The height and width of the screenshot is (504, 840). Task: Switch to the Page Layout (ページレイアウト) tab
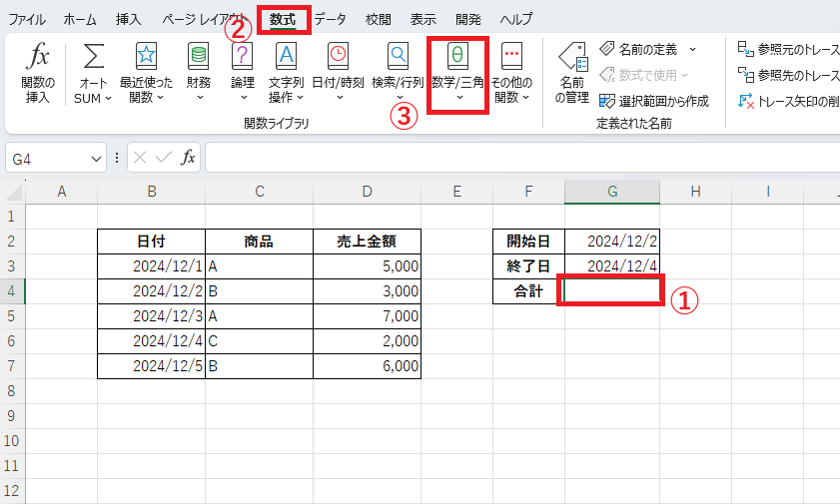(x=204, y=19)
